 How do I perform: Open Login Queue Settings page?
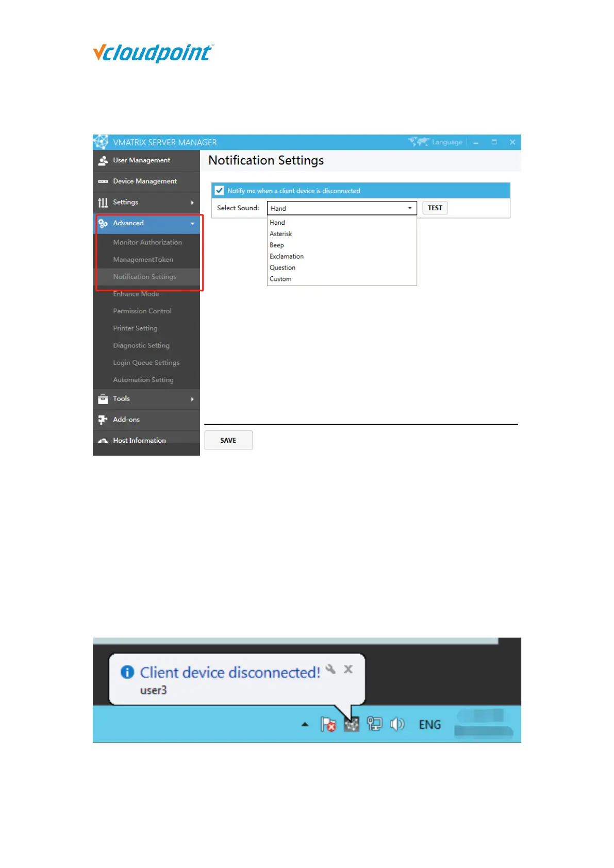[x=146, y=363]
